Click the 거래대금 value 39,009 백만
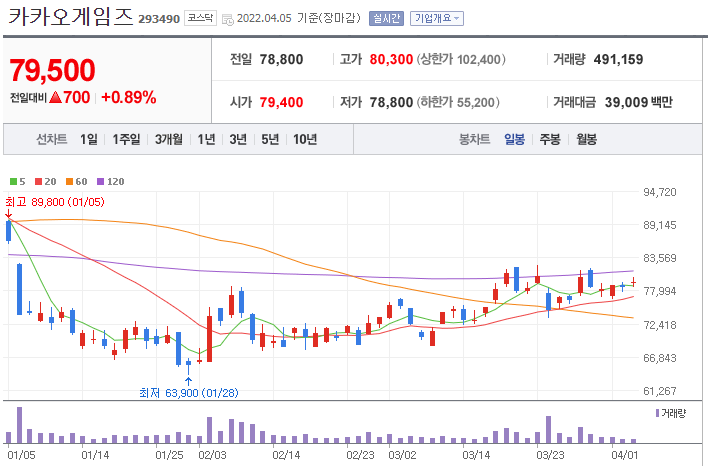Viewport: 708px width, 466px height. (638, 102)
